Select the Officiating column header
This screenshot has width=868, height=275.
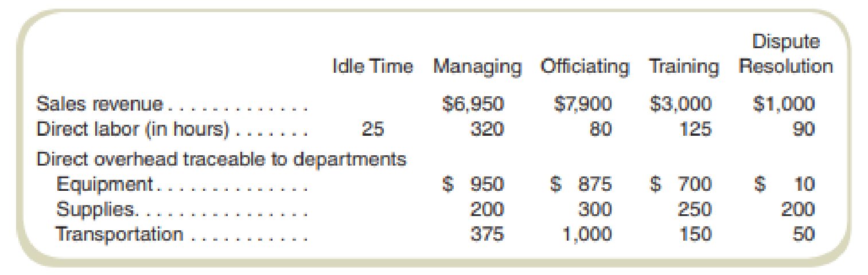585,68
